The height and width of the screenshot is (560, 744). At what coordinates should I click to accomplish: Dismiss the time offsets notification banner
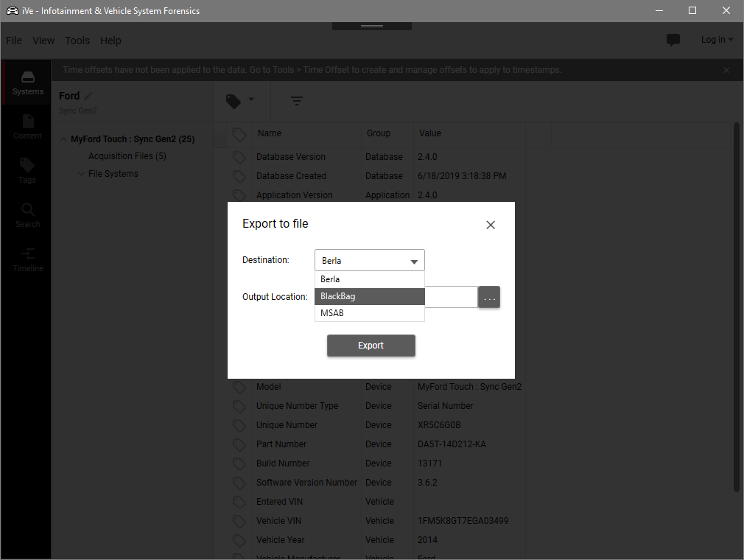[x=726, y=70]
